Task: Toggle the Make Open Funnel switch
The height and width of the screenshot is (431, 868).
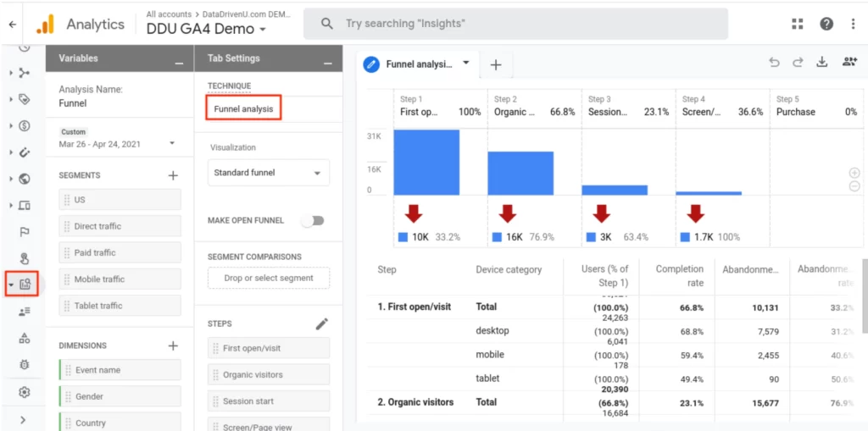Action: (x=313, y=220)
